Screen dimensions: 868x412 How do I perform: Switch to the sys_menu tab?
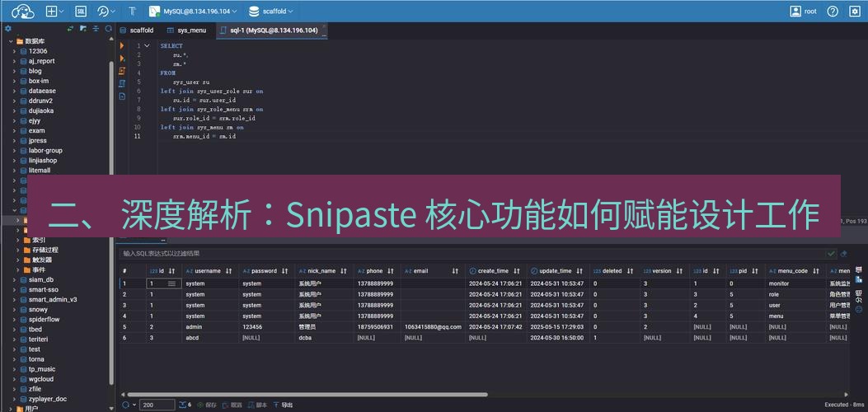pyautogui.click(x=186, y=30)
